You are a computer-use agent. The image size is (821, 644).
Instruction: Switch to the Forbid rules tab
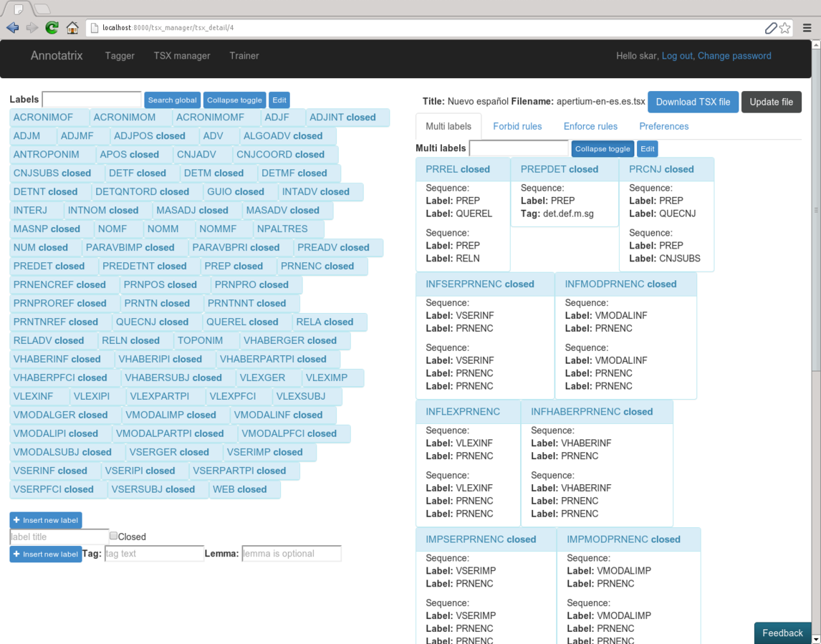517,126
